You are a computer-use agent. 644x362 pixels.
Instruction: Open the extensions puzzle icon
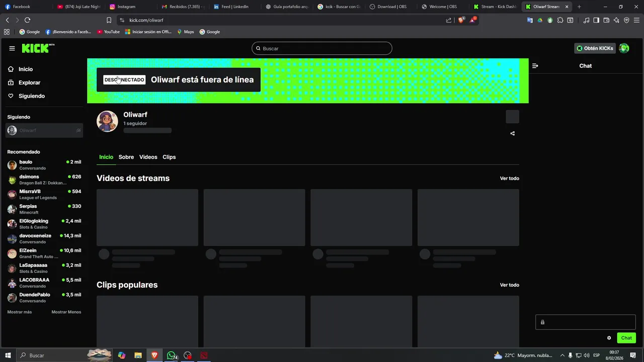[560, 20]
